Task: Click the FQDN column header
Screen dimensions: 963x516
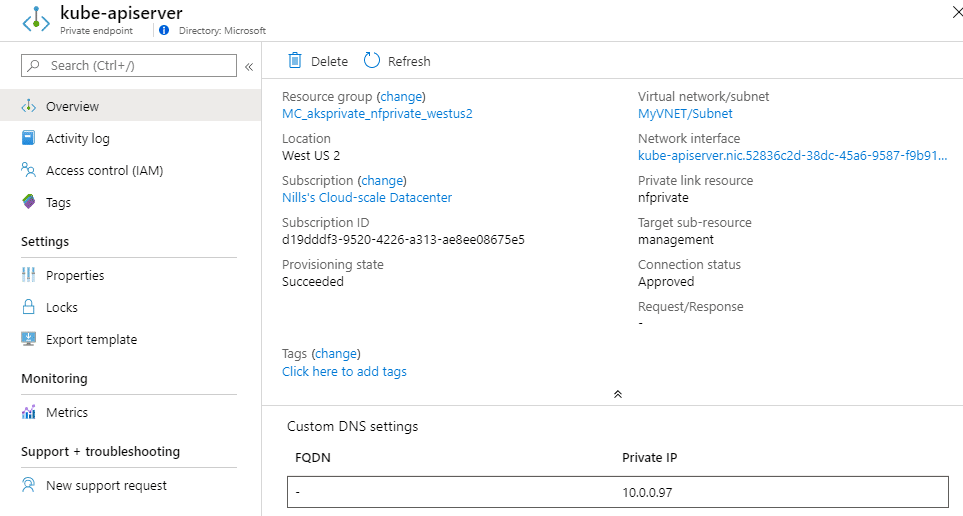Action: click(x=313, y=458)
